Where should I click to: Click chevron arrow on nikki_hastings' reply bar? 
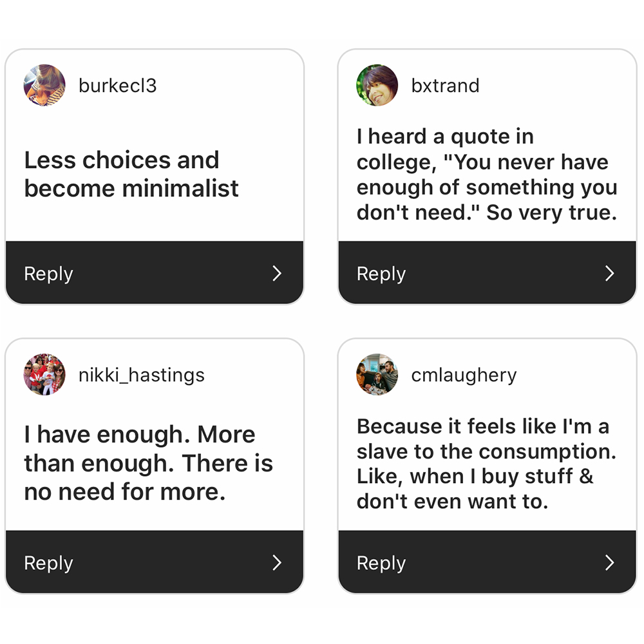[277, 562]
